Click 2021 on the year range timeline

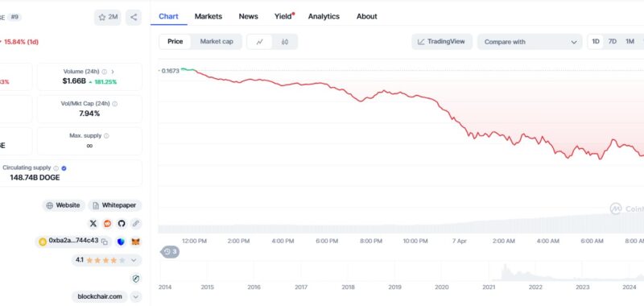[x=489, y=287]
